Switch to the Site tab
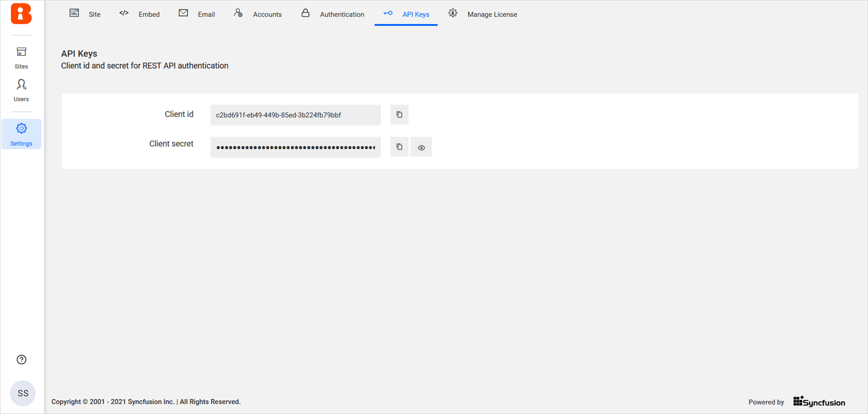Image resolution: width=868 pixels, height=414 pixels. click(x=85, y=14)
